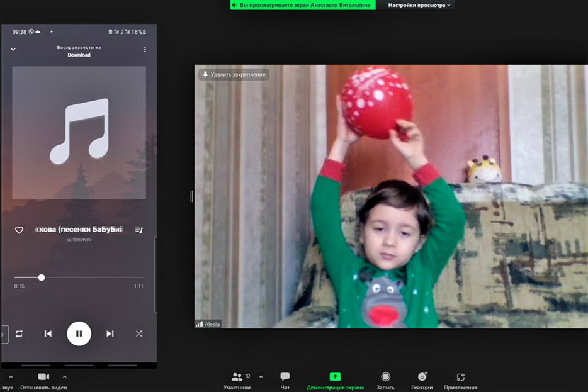Click Удалить закрепление to unpin video

[x=234, y=74]
